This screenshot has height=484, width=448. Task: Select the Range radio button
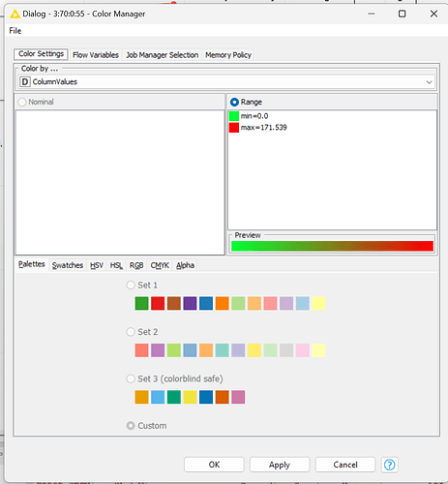pos(234,102)
